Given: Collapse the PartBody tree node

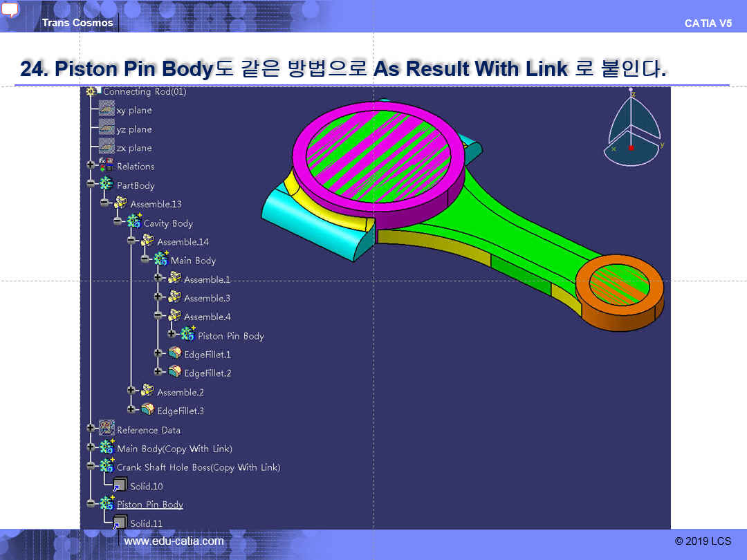Looking at the screenshot, I should tap(91, 185).
